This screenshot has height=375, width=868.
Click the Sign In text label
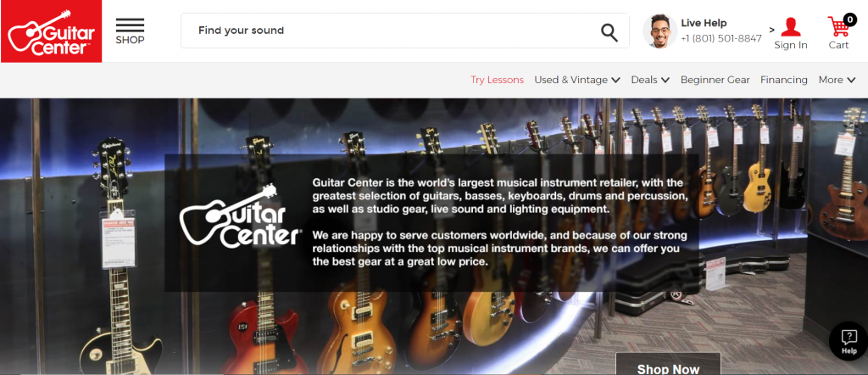tap(791, 46)
